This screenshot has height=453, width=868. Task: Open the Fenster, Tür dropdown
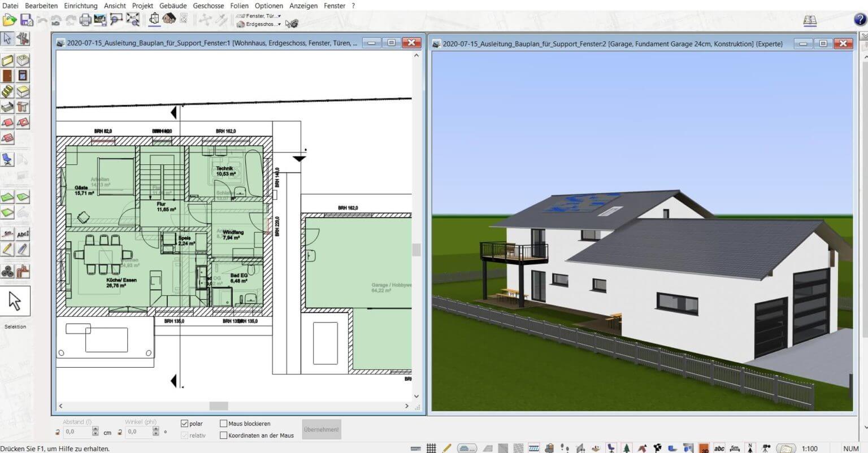click(x=279, y=16)
